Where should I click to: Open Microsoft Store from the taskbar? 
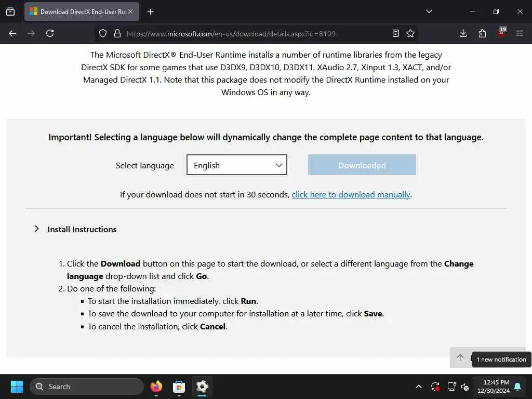coord(179,387)
